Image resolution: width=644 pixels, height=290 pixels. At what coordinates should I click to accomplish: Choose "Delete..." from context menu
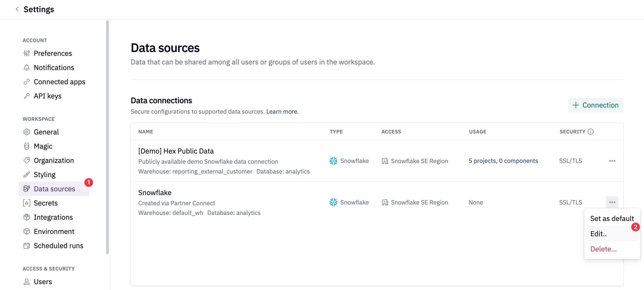click(x=603, y=249)
